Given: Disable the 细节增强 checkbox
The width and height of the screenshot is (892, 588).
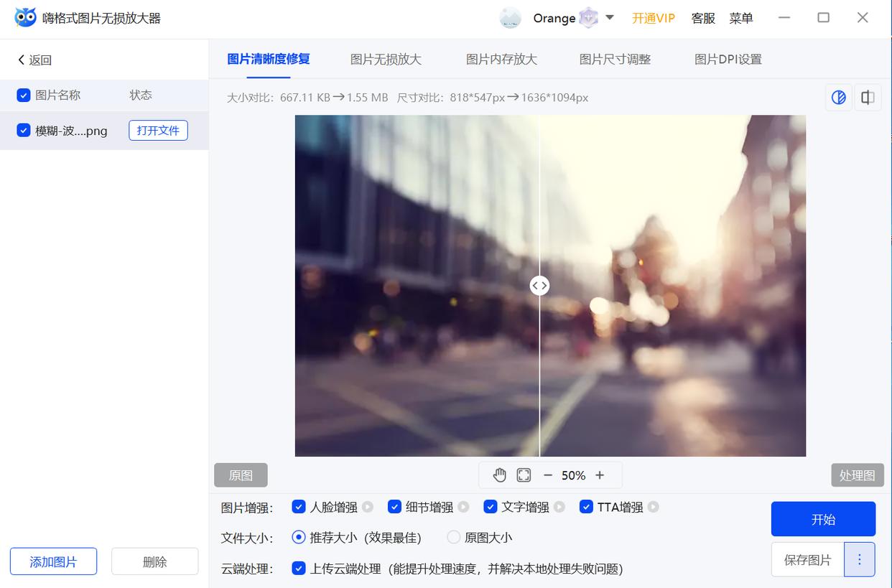Looking at the screenshot, I should [394, 506].
